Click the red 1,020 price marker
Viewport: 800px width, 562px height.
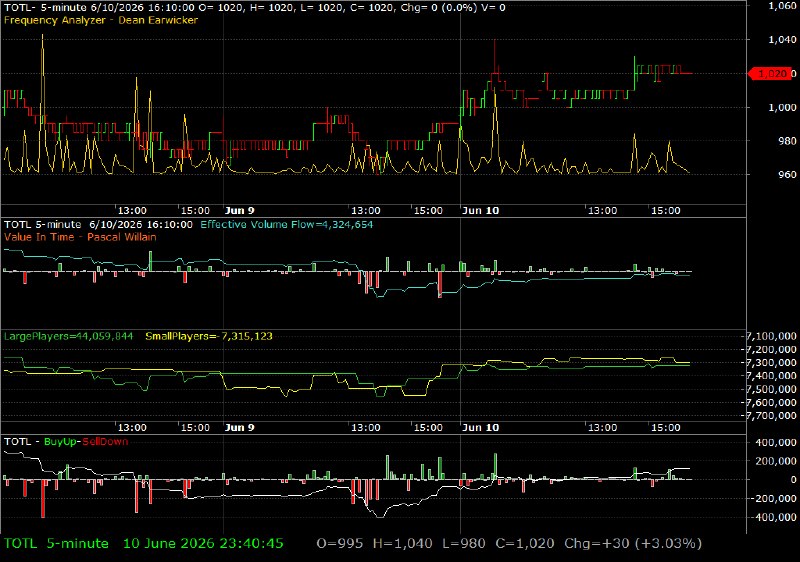click(x=771, y=73)
